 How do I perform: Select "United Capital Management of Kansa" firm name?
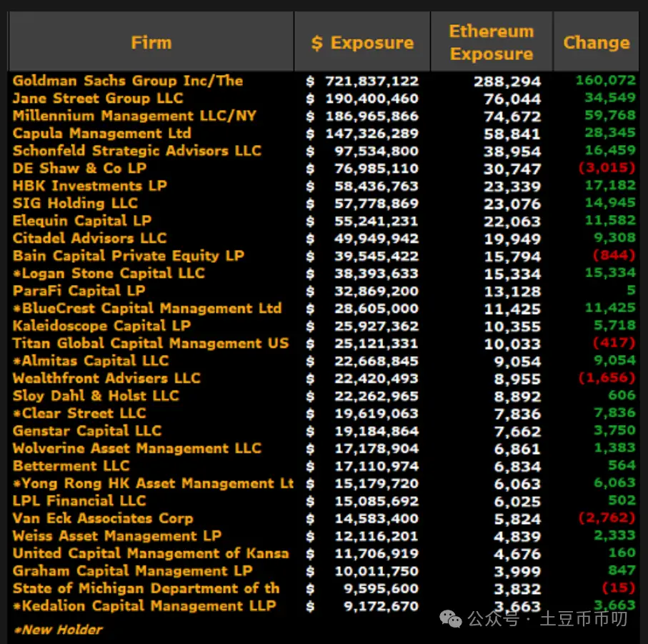click(151, 553)
